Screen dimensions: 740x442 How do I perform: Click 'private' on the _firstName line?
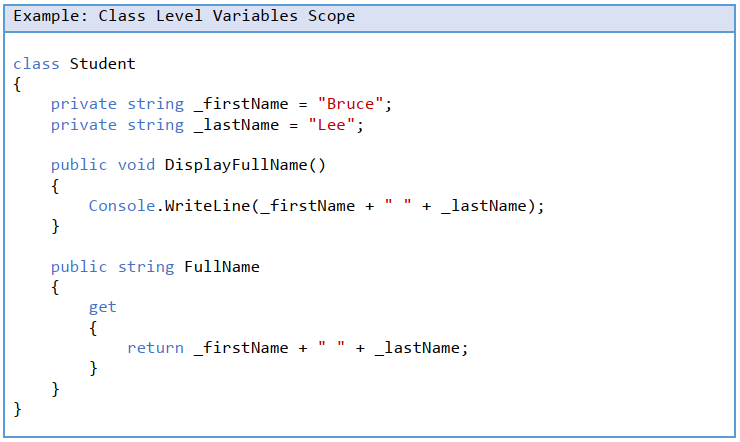click(83, 104)
